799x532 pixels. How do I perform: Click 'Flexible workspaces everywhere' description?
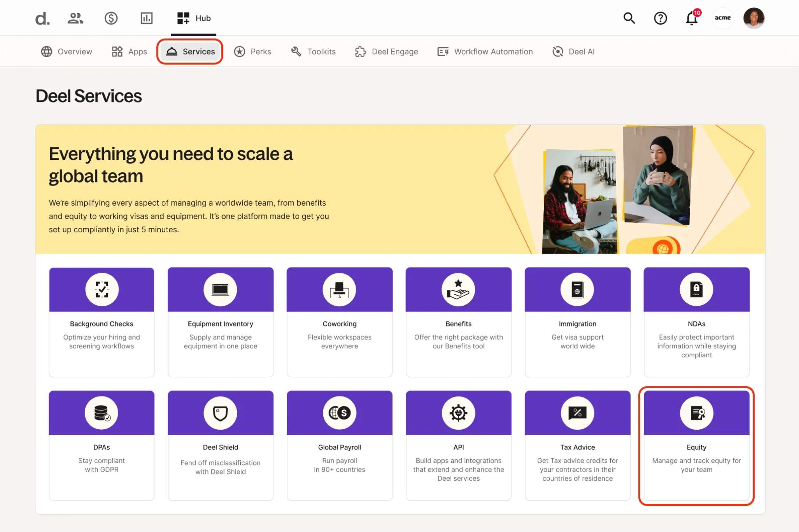(x=340, y=342)
